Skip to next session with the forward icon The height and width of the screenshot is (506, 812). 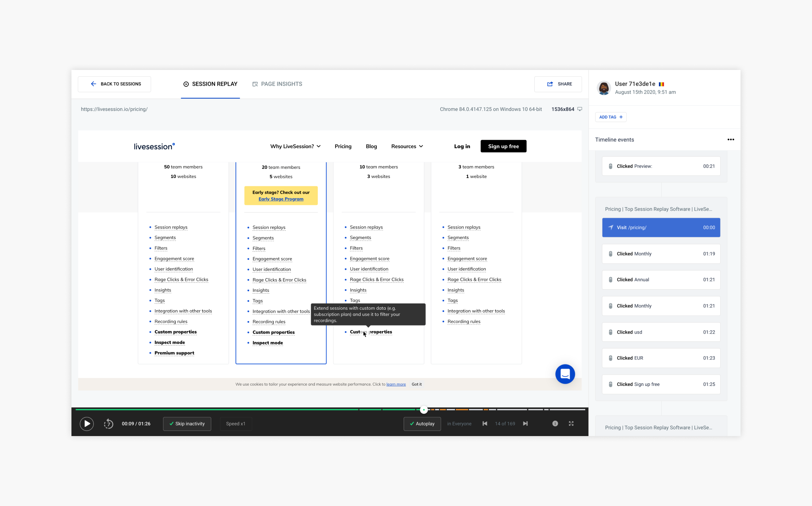click(x=525, y=424)
